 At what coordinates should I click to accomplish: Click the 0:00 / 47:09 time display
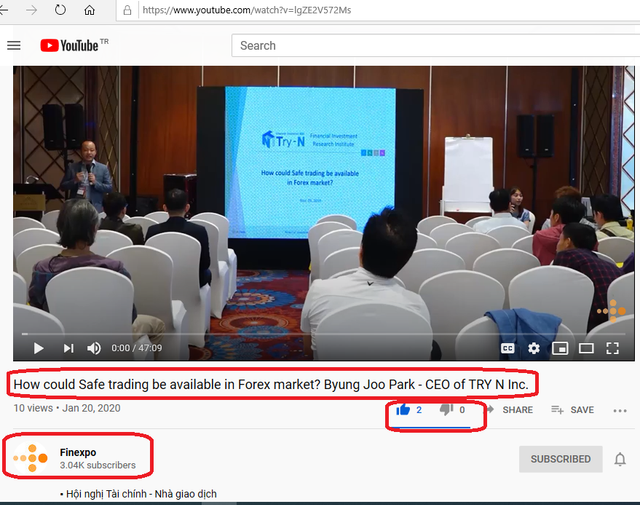[x=137, y=348]
